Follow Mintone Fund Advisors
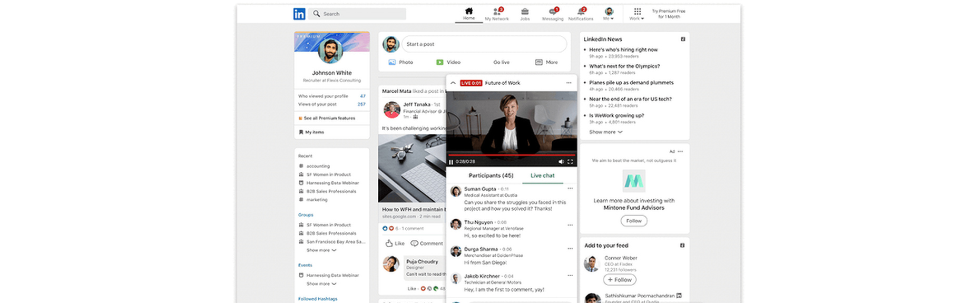The height and width of the screenshot is (303, 980). (x=634, y=221)
